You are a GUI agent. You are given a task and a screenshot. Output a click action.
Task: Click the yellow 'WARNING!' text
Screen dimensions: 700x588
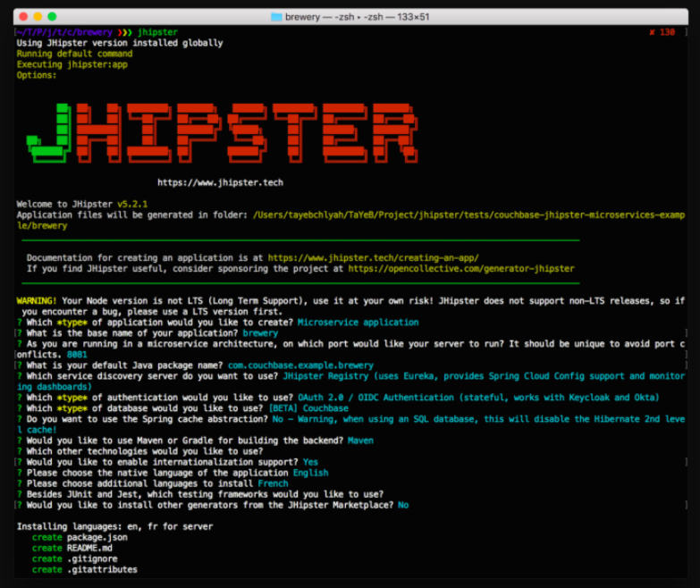tap(37, 300)
